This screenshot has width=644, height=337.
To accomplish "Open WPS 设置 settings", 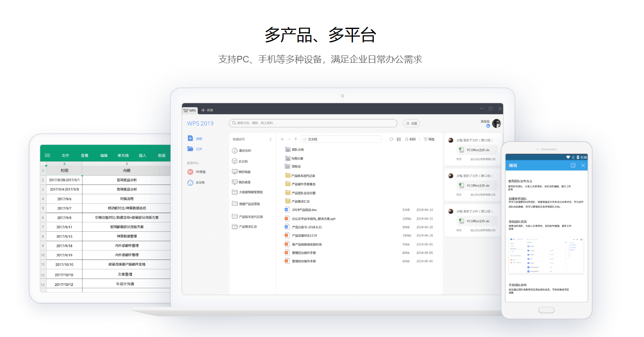I will pyautogui.click(x=411, y=123).
